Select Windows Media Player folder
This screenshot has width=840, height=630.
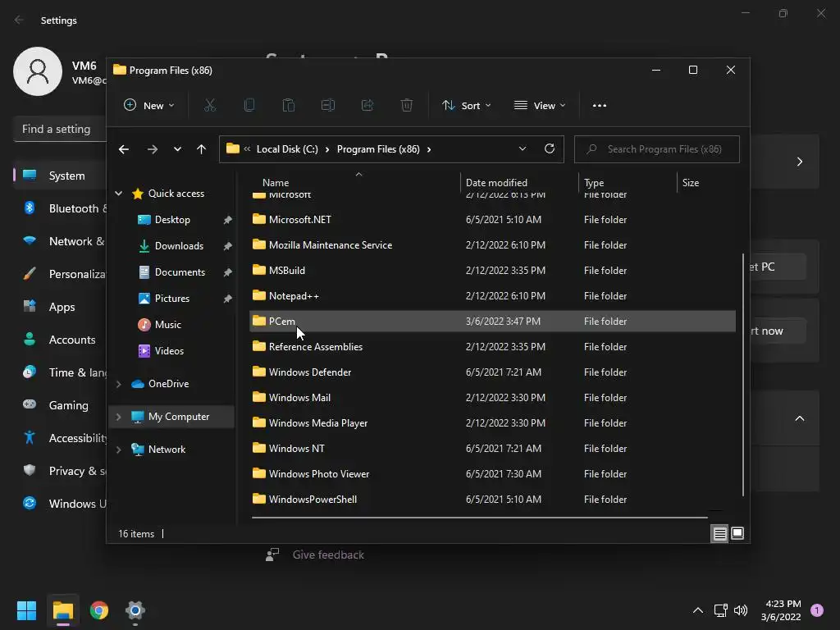point(492,423)
